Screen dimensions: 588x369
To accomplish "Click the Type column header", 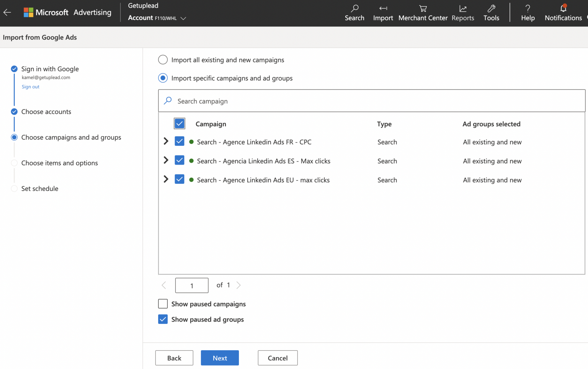I will click(384, 124).
